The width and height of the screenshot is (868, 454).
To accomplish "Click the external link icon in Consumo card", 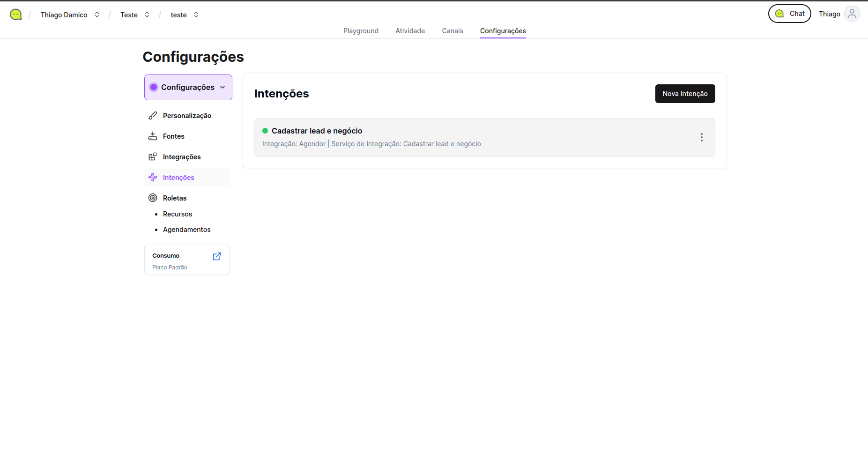I will [x=217, y=256].
